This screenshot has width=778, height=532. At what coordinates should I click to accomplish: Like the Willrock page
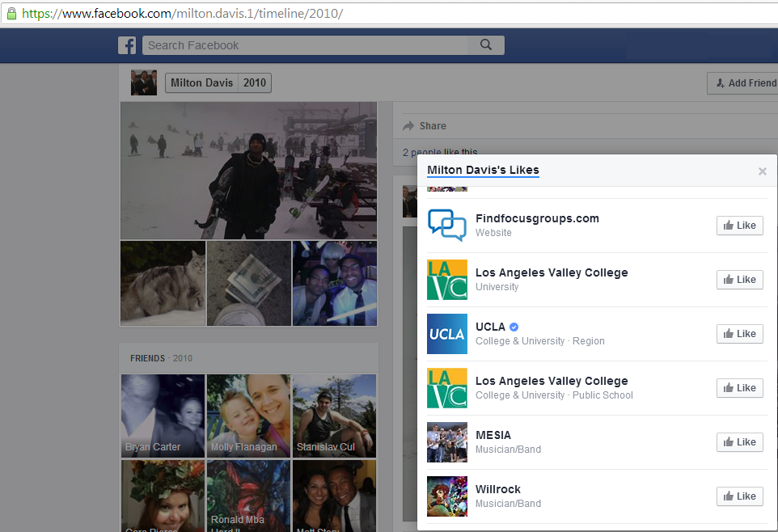click(x=739, y=496)
